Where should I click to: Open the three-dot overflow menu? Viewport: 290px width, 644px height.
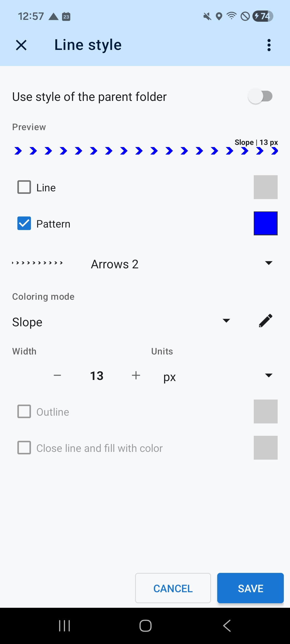[x=269, y=45]
